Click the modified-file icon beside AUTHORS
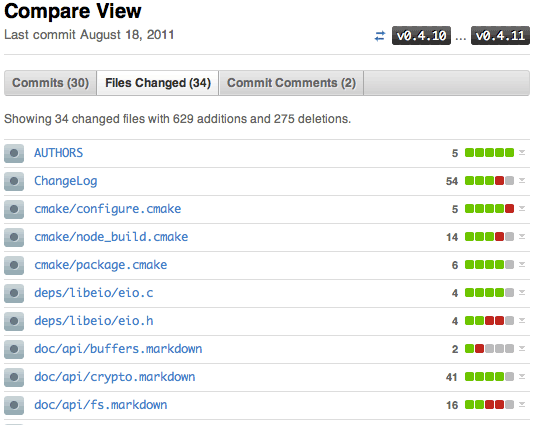The image size is (533, 425). [14, 153]
